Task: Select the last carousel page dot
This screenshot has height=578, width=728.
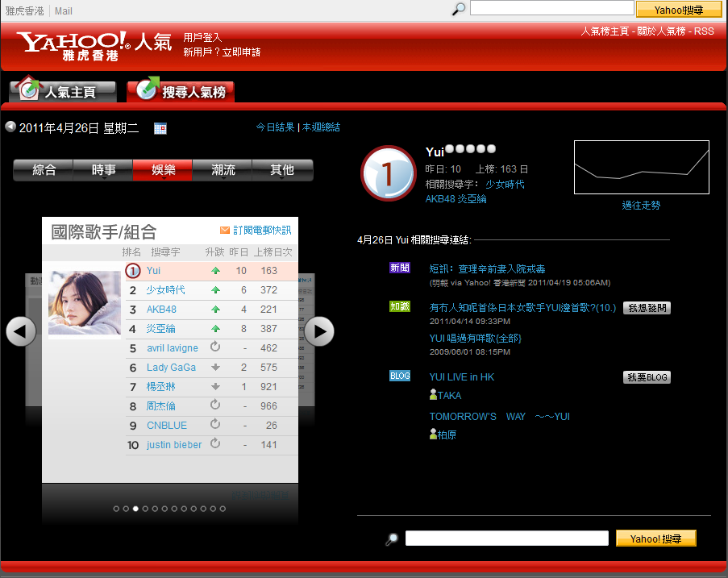Action: click(x=223, y=509)
